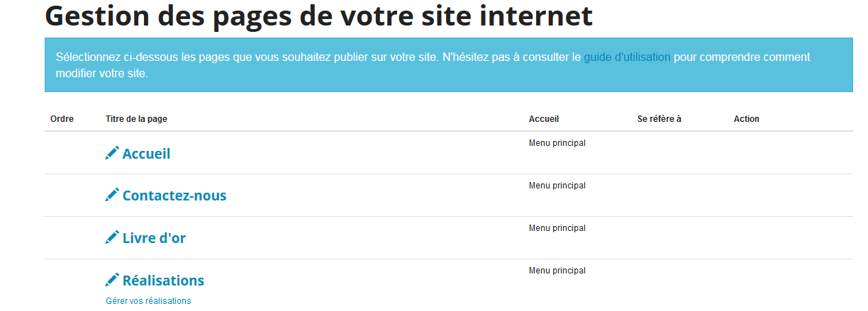Open the Réalisations page link
This screenshot has height=311, width=868.
[163, 281]
